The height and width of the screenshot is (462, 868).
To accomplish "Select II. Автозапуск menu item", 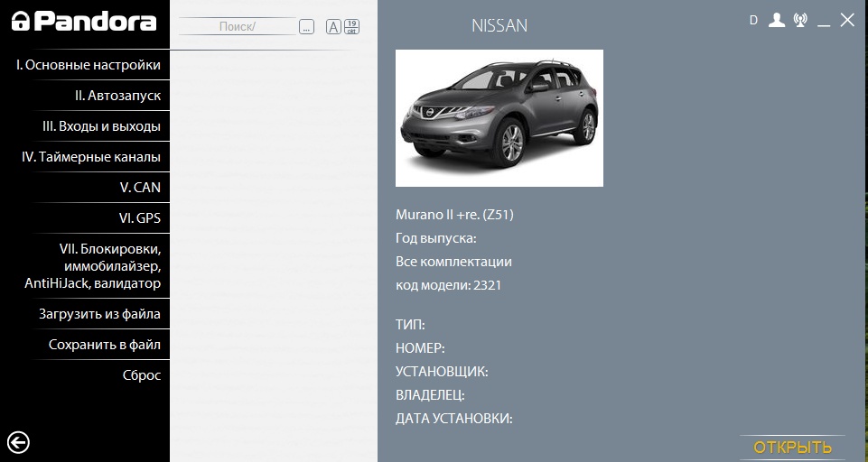I will click(x=117, y=96).
